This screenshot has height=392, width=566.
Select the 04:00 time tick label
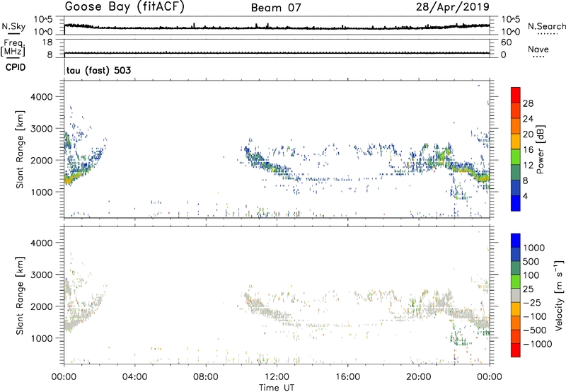tap(135, 377)
